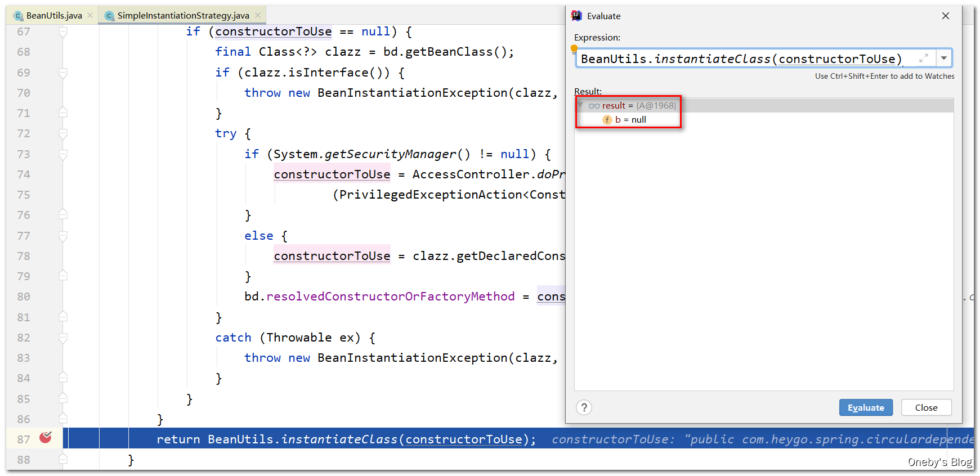Click 'BeanInstantiationException' on line 83
The width and height of the screenshot is (980, 476).
pos(412,358)
